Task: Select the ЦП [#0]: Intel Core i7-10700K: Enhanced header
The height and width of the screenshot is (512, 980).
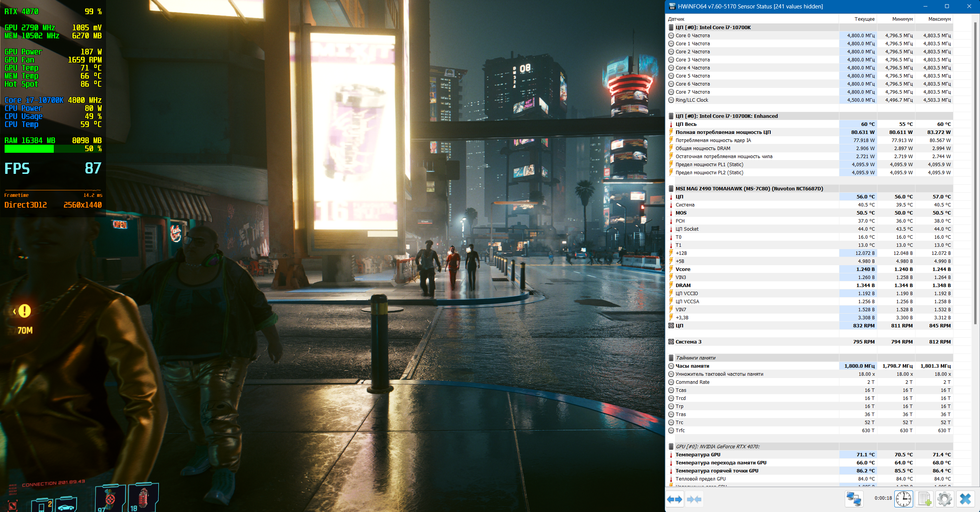Action: click(809, 116)
